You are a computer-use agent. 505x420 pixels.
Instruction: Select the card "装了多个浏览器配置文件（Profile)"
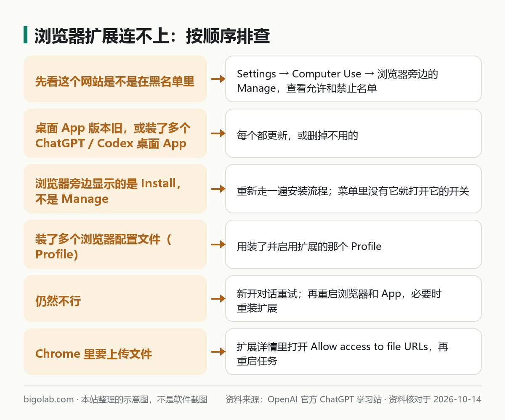click(115, 245)
